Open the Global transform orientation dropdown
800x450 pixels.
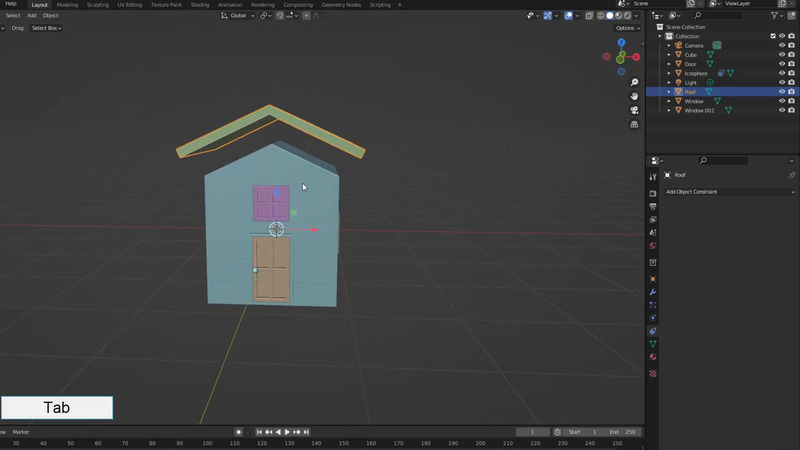click(x=239, y=16)
